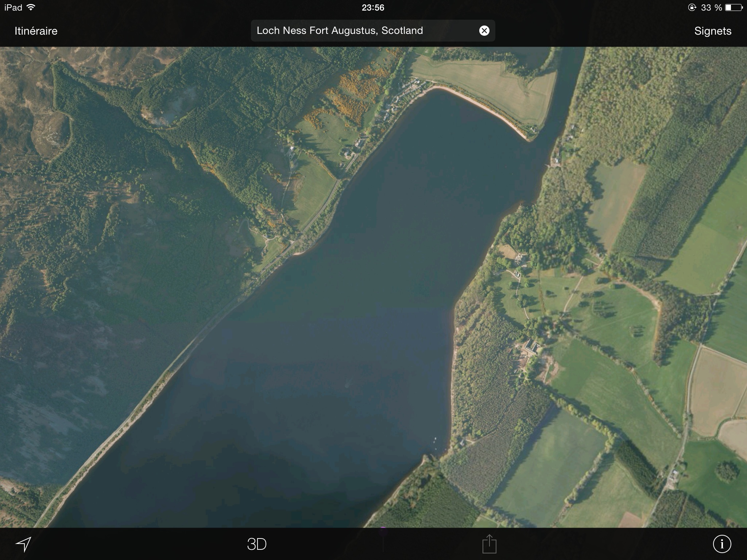Tap the current location arrow icon
The image size is (747, 560).
pyautogui.click(x=23, y=544)
